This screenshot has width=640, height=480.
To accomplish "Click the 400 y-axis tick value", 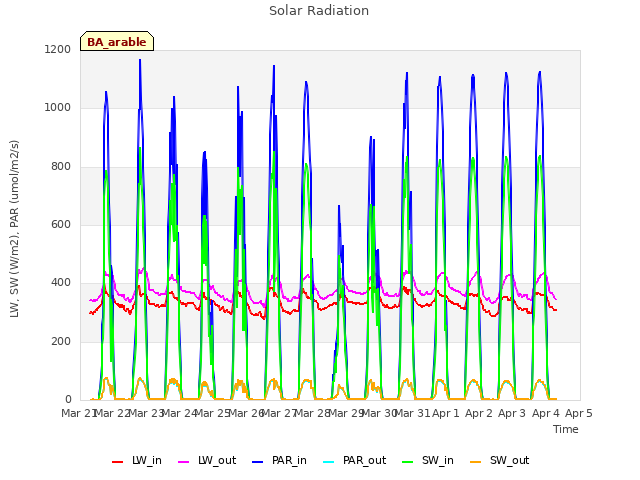I will (x=61, y=283).
